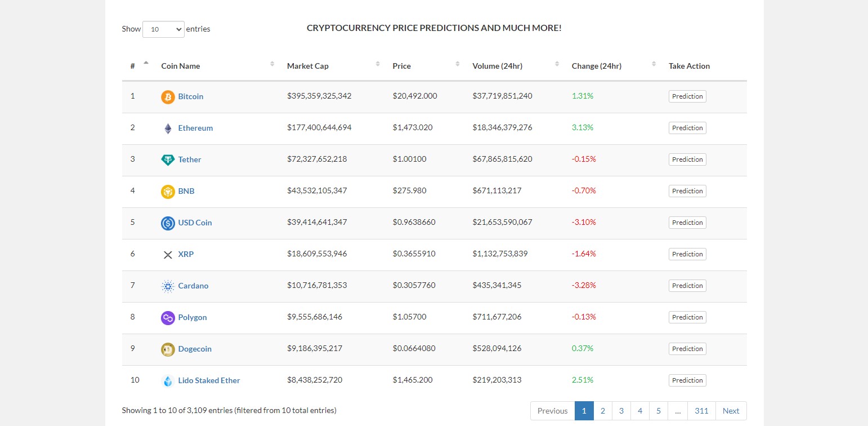Click the USD Coin dollar icon
This screenshot has width=868, height=426.
(x=168, y=223)
